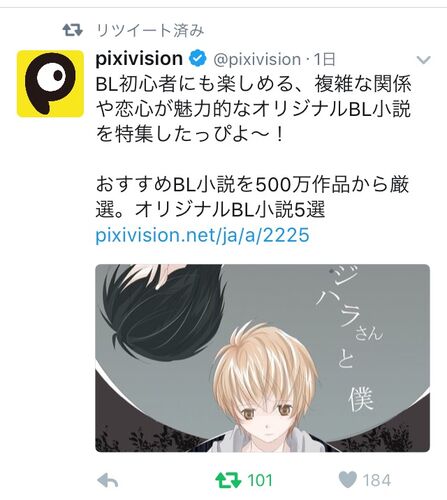The width and height of the screenshot is (447, 500).
Task: Open the attached novel cover image
Action: [x=262, y=358]
